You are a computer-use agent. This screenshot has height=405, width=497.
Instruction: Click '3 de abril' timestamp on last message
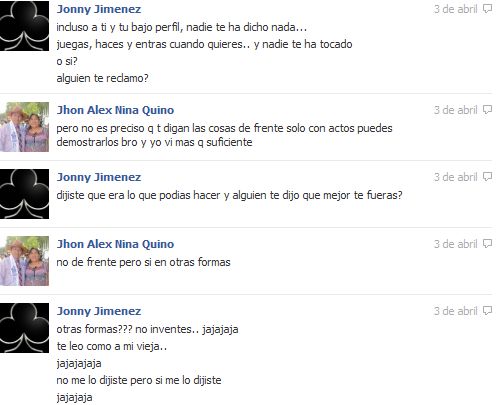pos(456,311)
